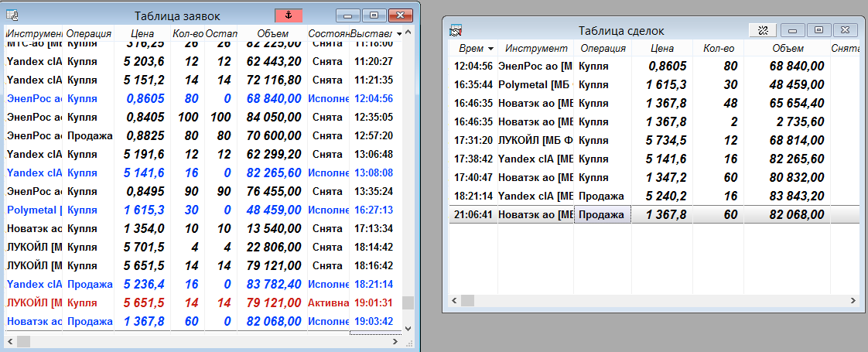Image resolution: width=868 pixels, height=352 pixels.
Task: Click the down arrow of orders table vertical scrollbar
Action: pyautogui.click(x=408, y=328)
